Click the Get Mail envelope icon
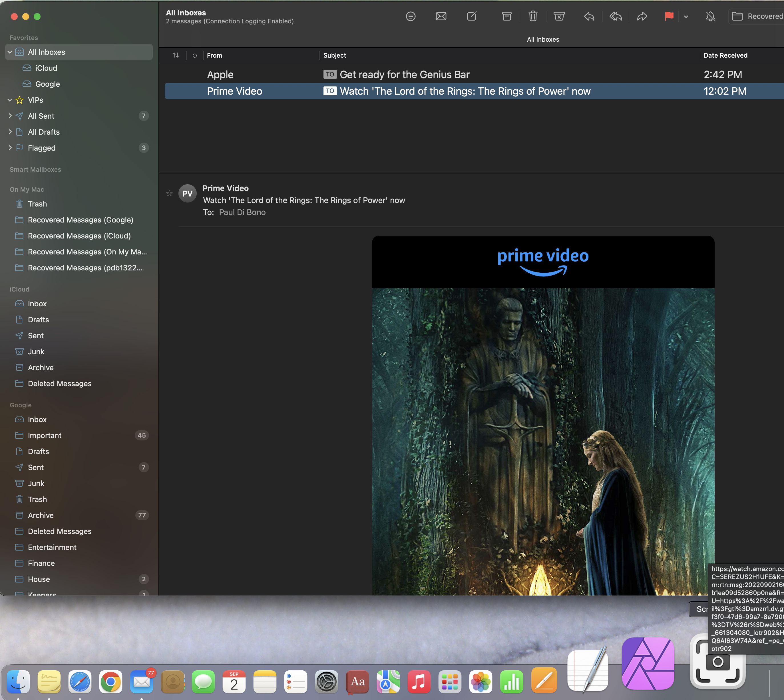The height and width of the screenshot is (700, 784). [441, 16]
